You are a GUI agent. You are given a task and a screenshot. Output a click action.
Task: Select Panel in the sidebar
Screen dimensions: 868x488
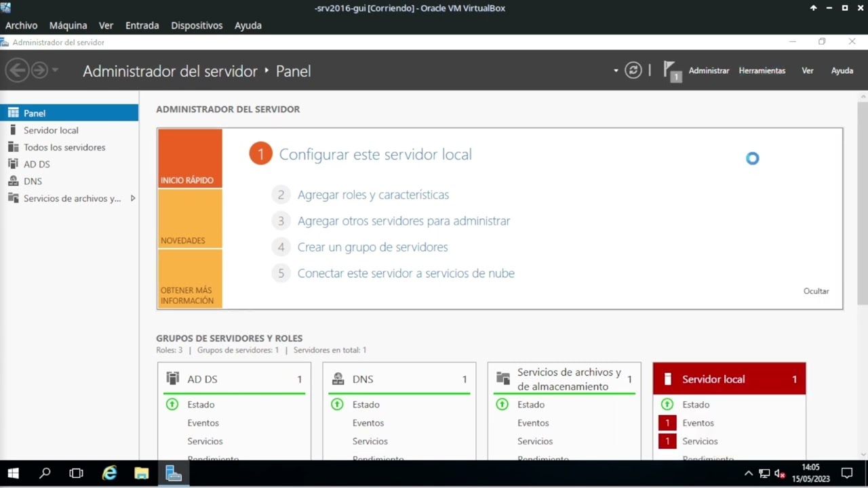pyautogui.click(x=69, y=113)
